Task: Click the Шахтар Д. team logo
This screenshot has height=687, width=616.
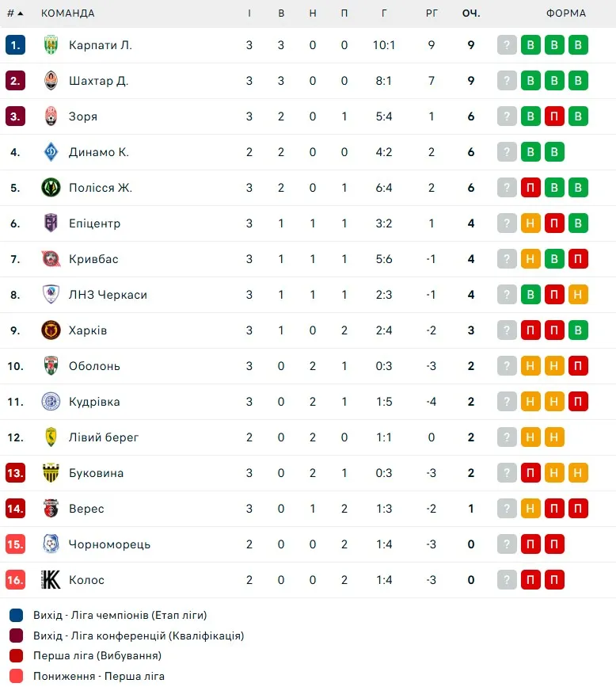Action: [x=51, y=81]
